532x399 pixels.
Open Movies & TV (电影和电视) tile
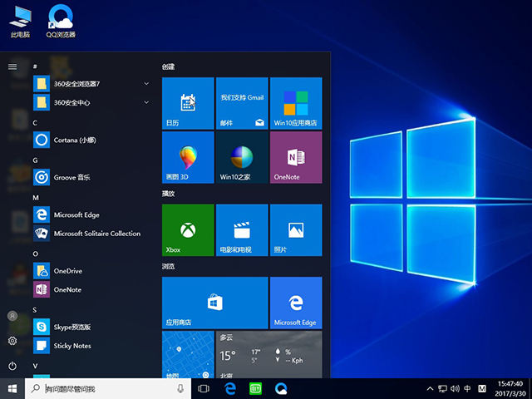click(241, 229)
